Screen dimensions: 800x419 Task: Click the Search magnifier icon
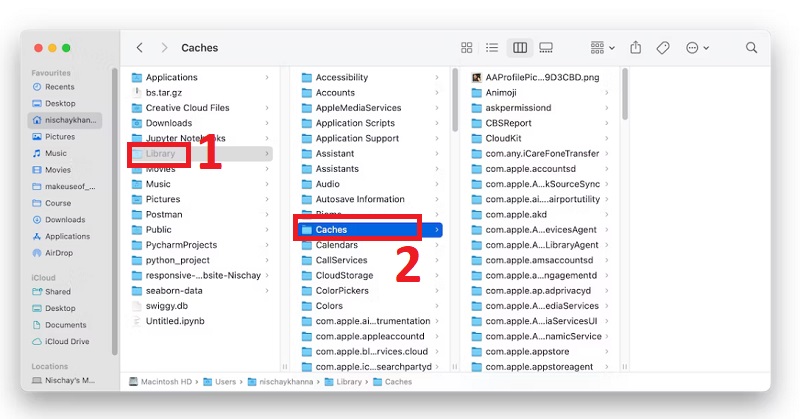[751, 48]
